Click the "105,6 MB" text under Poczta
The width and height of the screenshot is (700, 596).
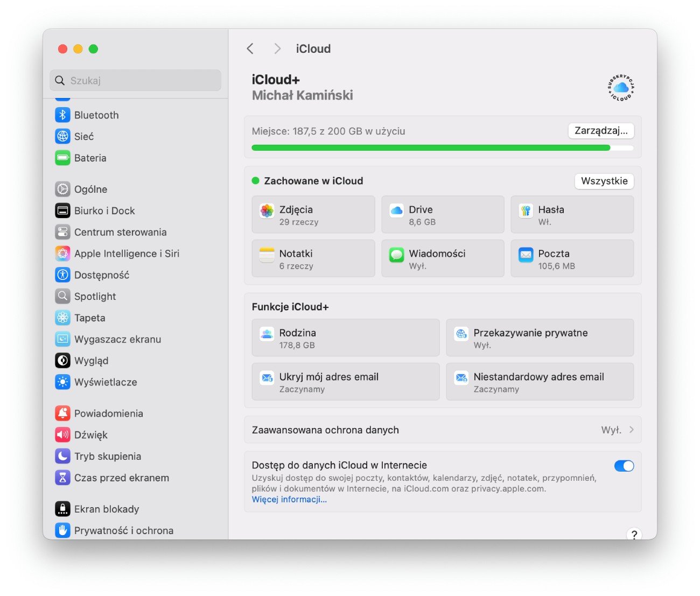[x=556, y=266]
